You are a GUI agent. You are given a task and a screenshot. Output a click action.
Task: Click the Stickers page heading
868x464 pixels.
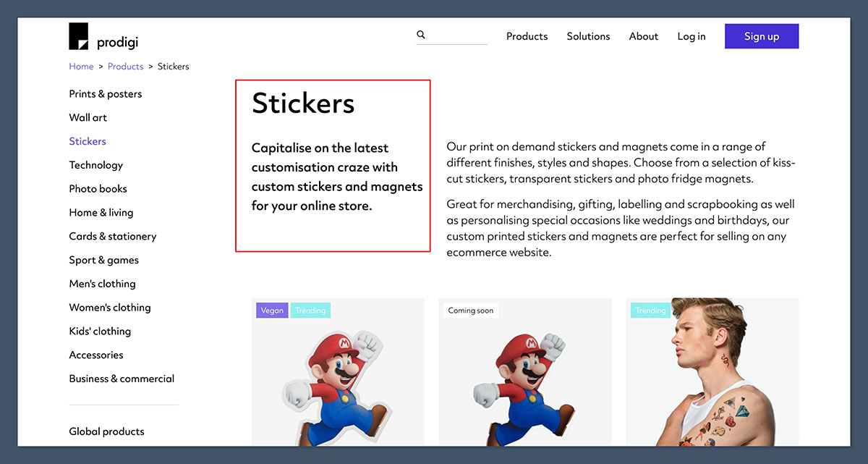[303, 104]
